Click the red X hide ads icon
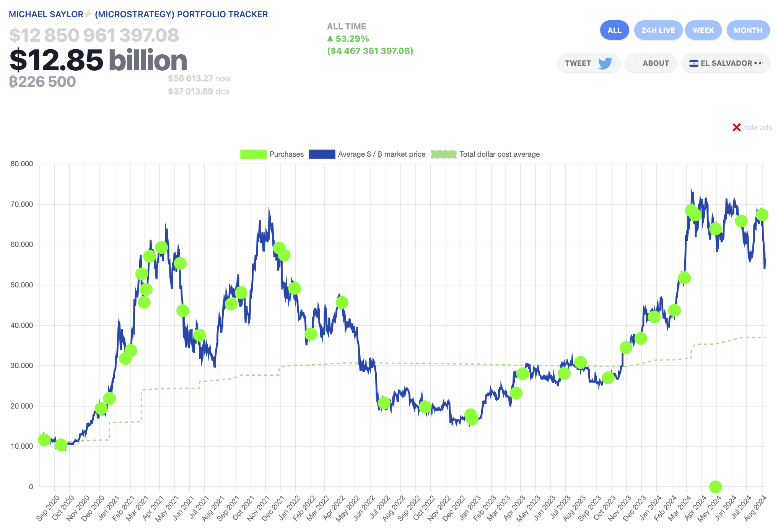 [x=736, y=127]
